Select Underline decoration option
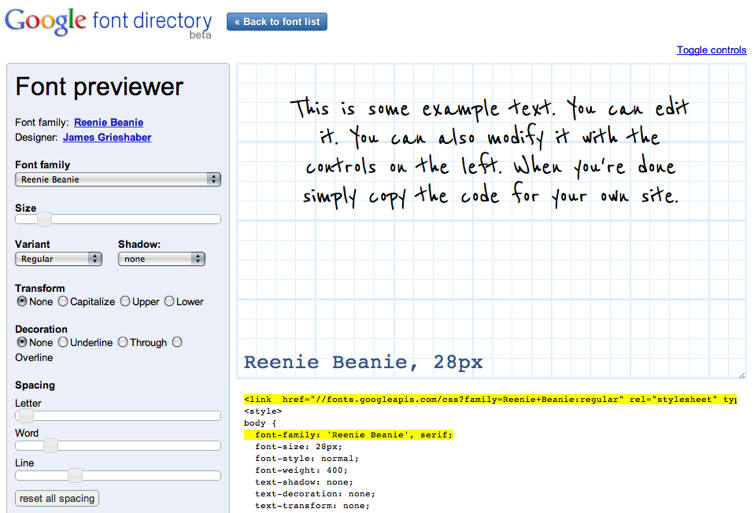 tap(63, 342)
